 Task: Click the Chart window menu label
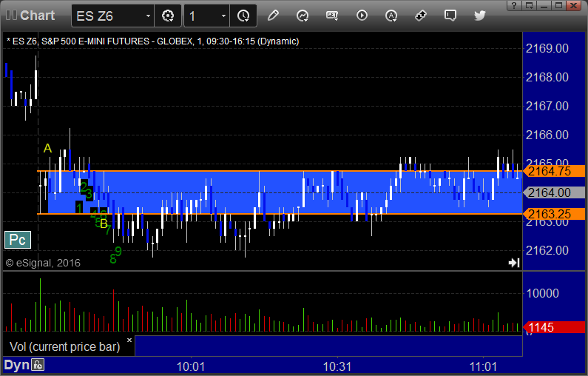click(x=37, y=16)
